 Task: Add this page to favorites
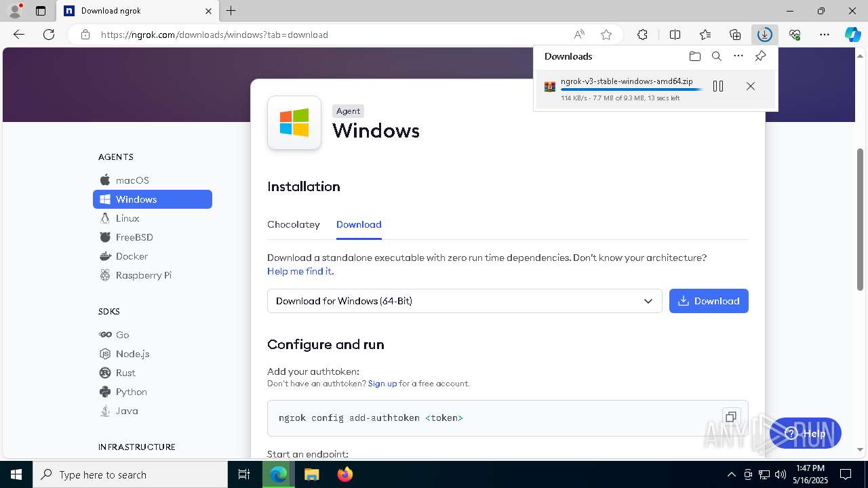pyautogui.click(x=606, y=35)
